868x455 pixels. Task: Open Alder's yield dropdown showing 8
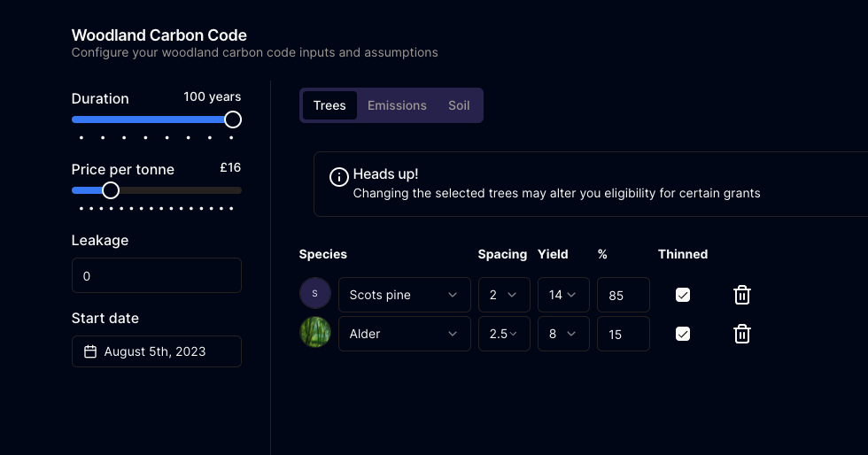[x=563, y=334]
